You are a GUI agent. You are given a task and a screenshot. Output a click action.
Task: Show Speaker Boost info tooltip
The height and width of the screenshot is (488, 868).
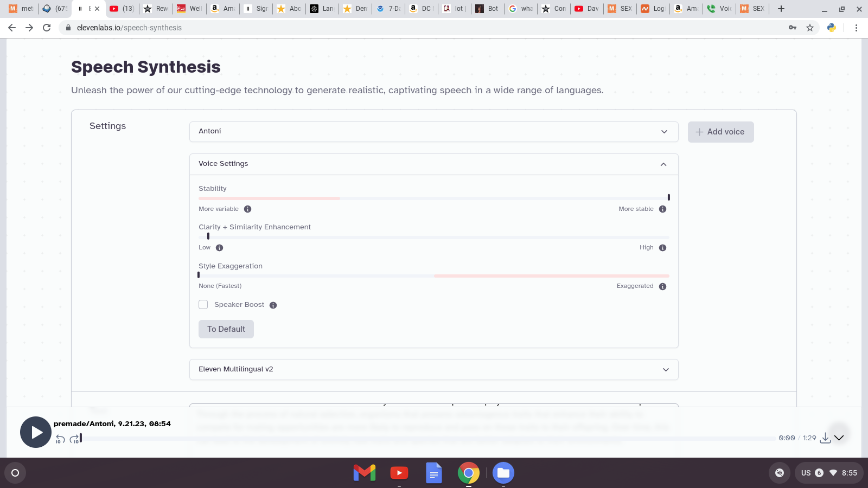click(273, 305)
